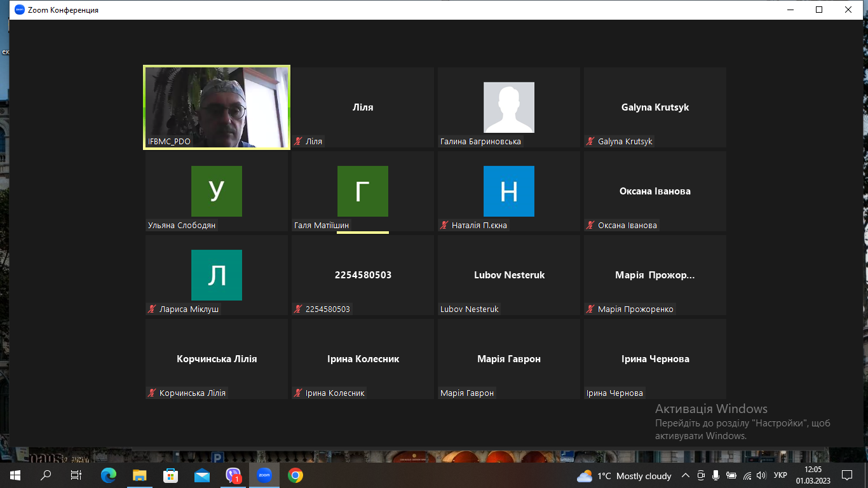The image size is (868, 488).
Task: Open Viber from the taskbar
Action: pyautogui.click(x=233, y=475)
